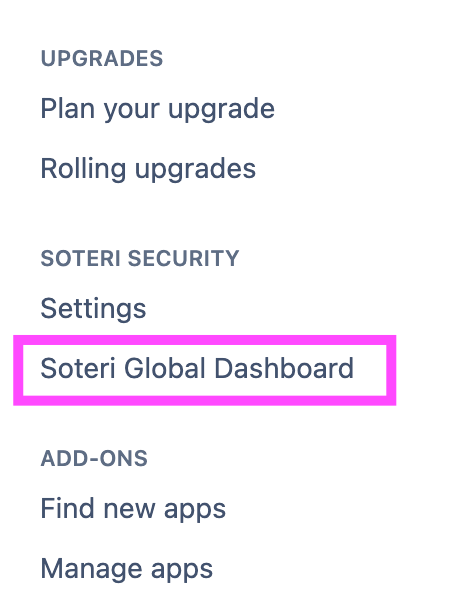
Task: Click the word Rolling in sidebar
Action: point(83,170)
